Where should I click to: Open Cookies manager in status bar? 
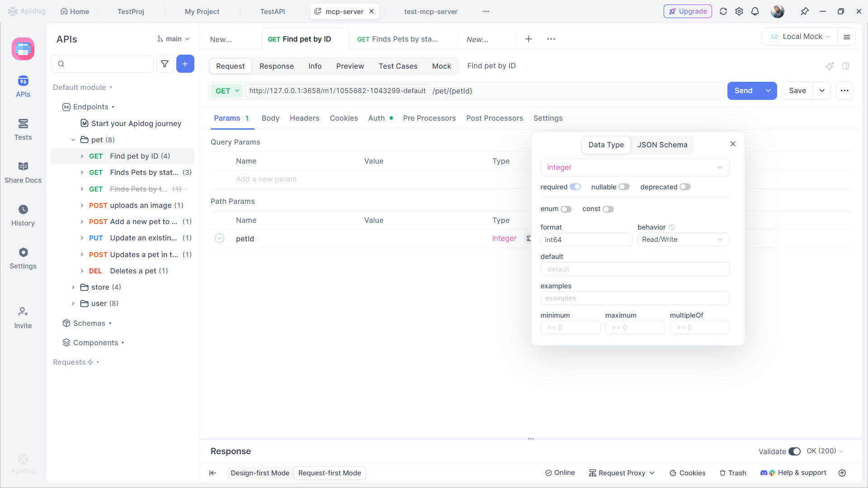point(688,473)
